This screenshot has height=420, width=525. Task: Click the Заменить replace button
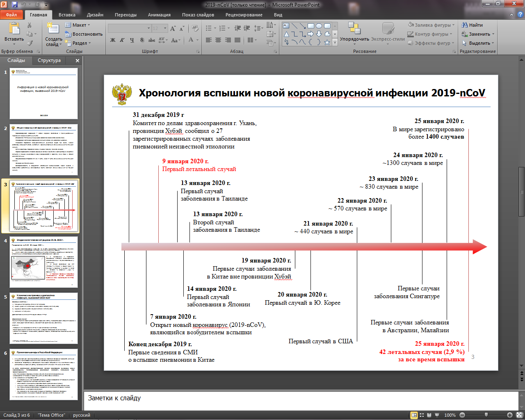coord(478,34)
